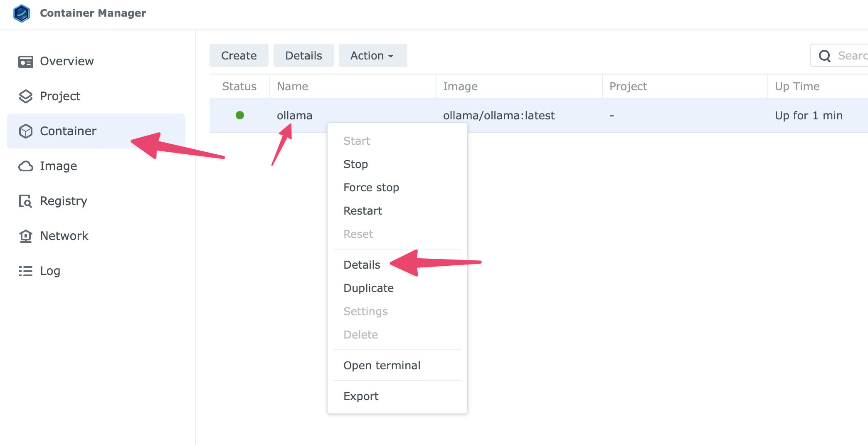Open Network section via its icon
The height and width of the screenshot is (445, 868).
click(x=26, y=236)
